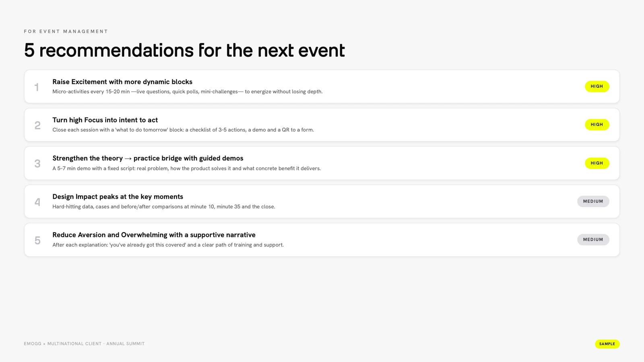The height and width of the screenshot is (362, 644).
Task: Click the Micro-activities every 15-20 min description
Action: [188, 92]
